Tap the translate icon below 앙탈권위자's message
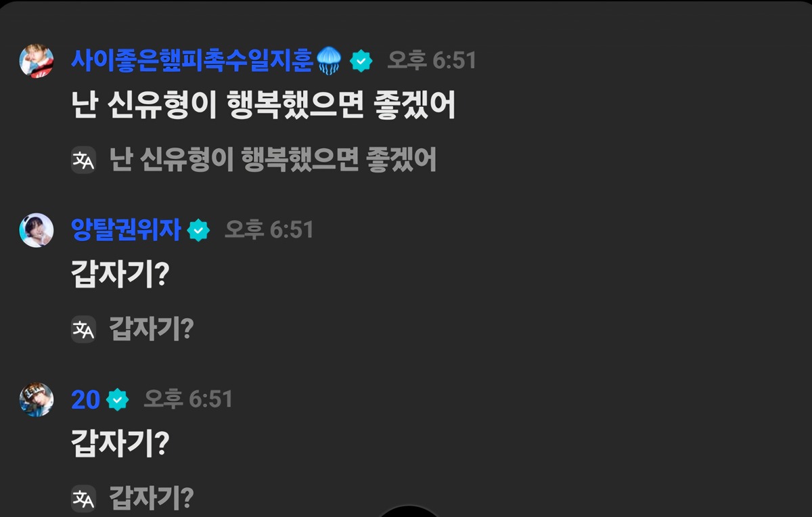Image resolution: width=812 pixels, height=517 pixels. coord(83,330)
